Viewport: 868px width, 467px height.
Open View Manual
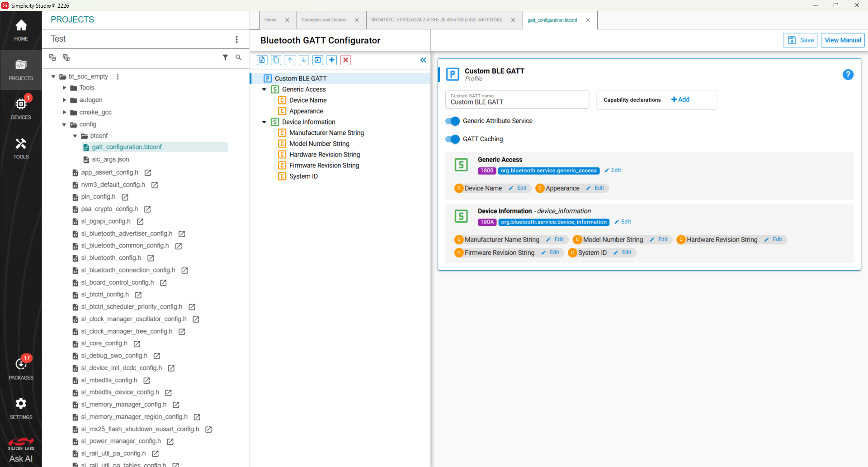(x=843, y=40)
